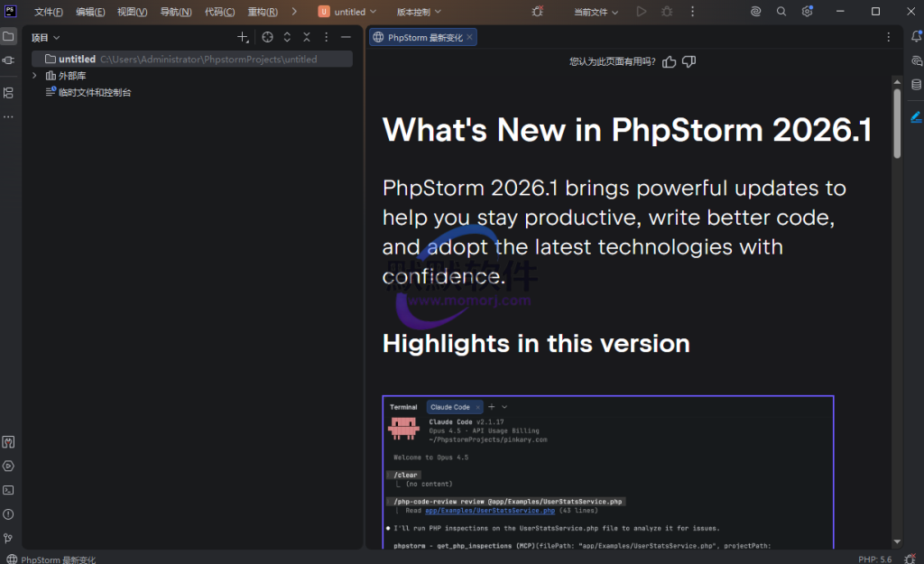
Task: Open the 当前文件 run configuration dropdown
Action: point(596,12)
